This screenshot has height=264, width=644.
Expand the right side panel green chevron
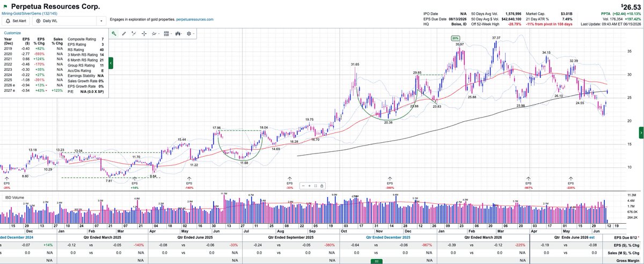click(641, 133)
